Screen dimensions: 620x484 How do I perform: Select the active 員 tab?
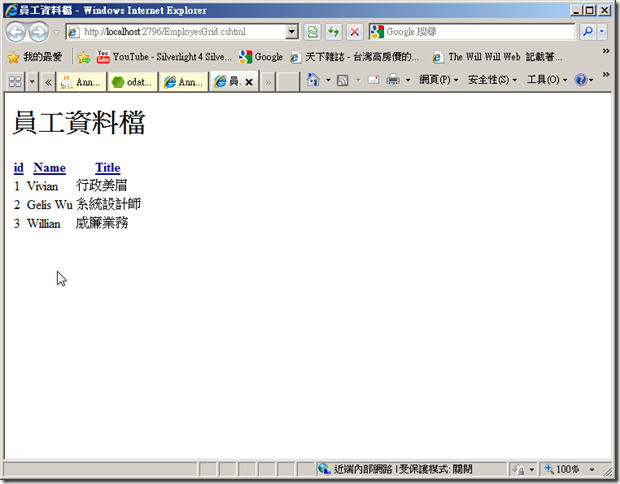click(x=227, y=82)
